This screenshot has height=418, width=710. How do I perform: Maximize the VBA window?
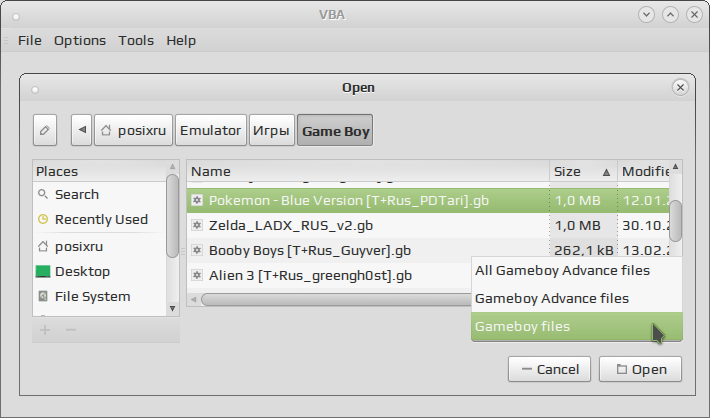pos(670,14)
